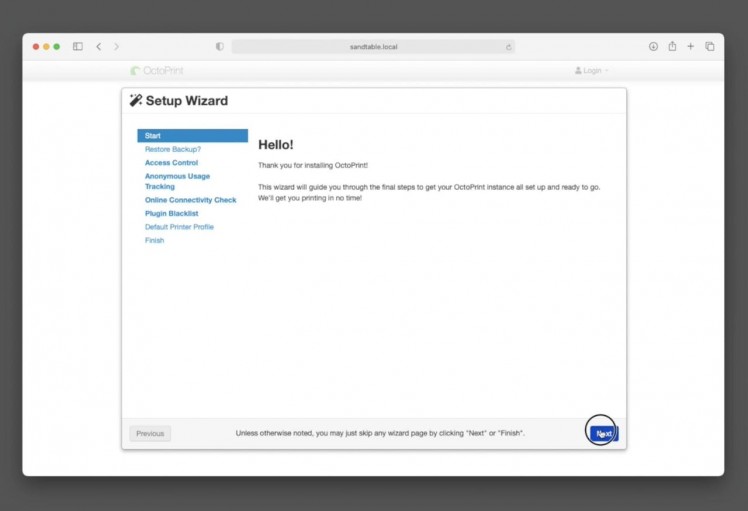The height and width of the screenshot is (511, 748).
Task: Click the Setup Wizard title text
Action: [187, 101]
